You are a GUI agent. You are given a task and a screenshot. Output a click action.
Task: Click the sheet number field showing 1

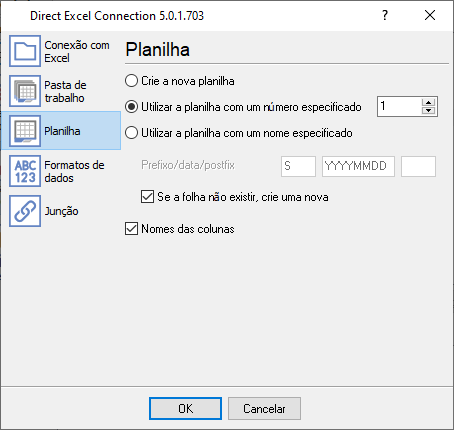(399, 106)
